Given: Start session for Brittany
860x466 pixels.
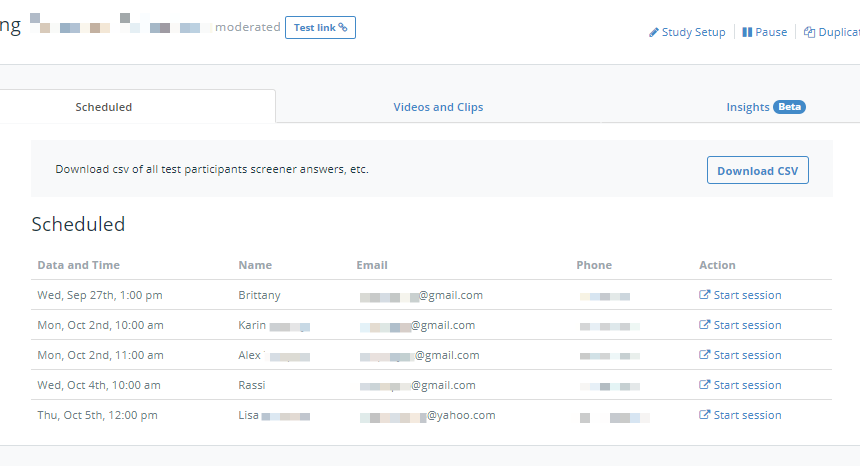Looking at the screenshot, I should pyautogui.click(x=740, y=295).
